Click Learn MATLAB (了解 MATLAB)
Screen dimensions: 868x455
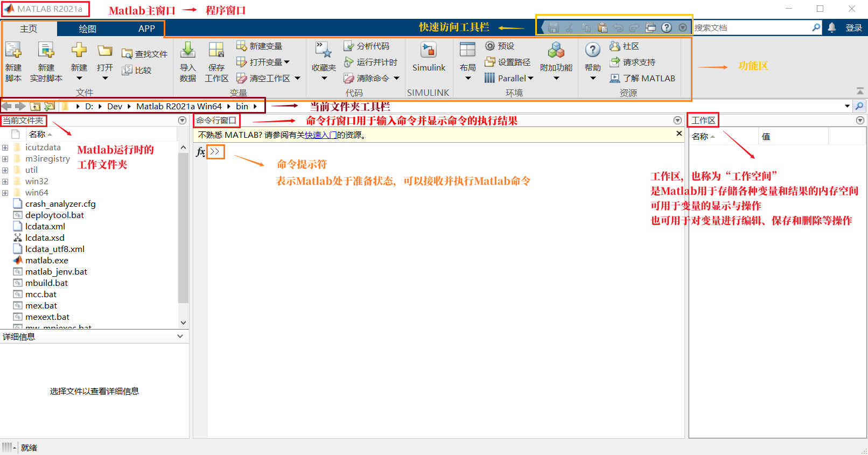[x=642, y=79]
